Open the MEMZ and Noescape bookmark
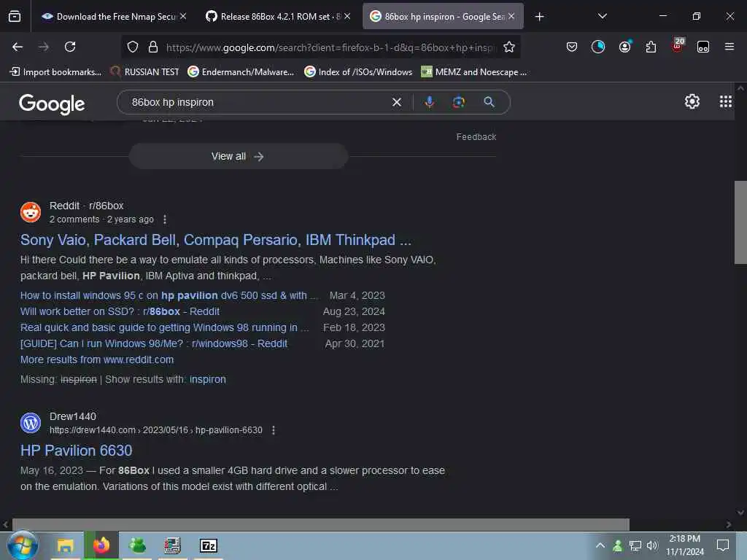747x560 pixels. pos(474,72)
